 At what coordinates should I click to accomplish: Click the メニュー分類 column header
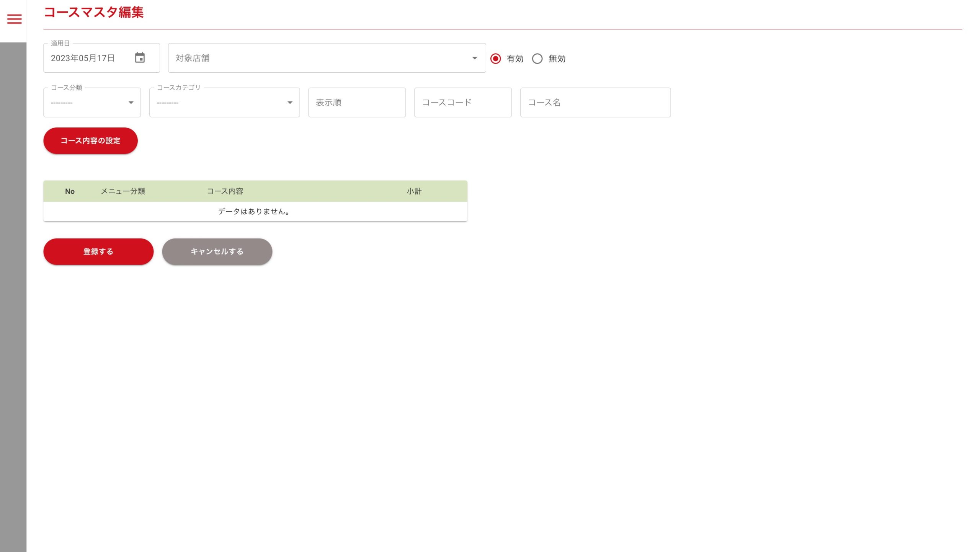(122, 191)
